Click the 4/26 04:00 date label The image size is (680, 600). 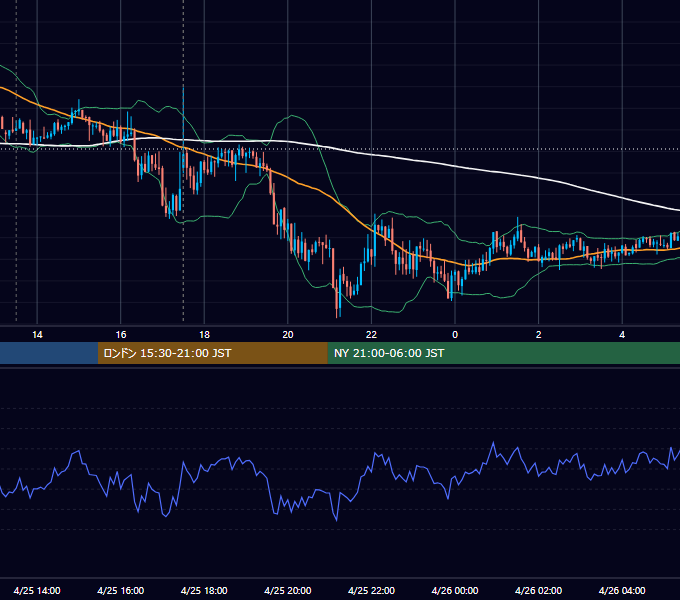point(622,590)
